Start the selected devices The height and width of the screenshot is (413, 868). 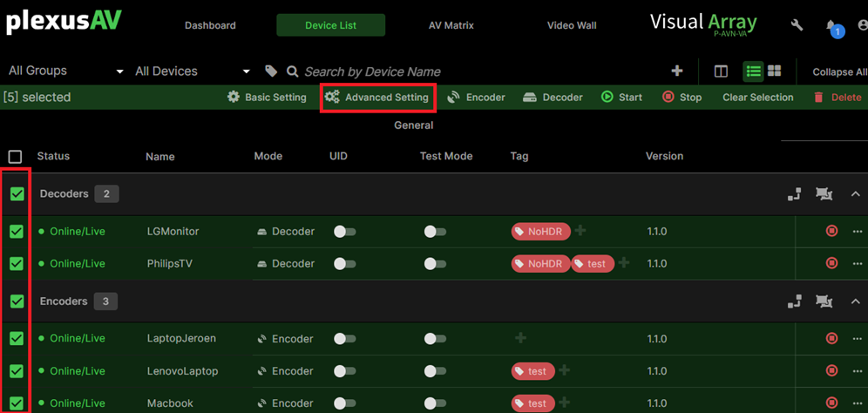[x=621, y=98]
